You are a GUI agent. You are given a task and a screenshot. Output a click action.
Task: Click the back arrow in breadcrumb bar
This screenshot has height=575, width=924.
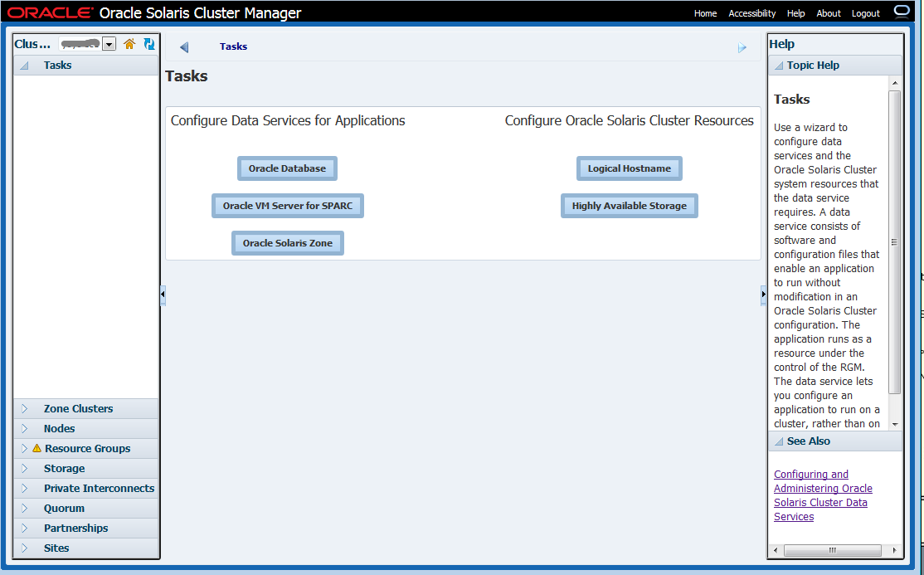[x=184, y=47]
